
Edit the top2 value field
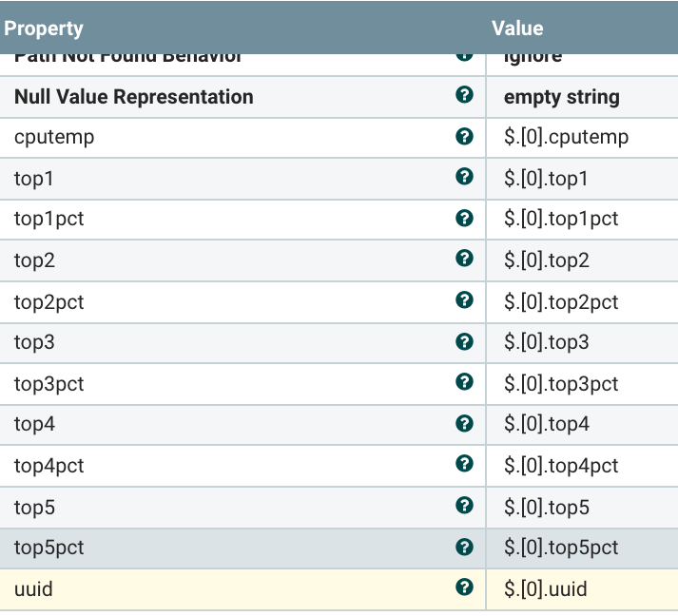click(547, 260)
